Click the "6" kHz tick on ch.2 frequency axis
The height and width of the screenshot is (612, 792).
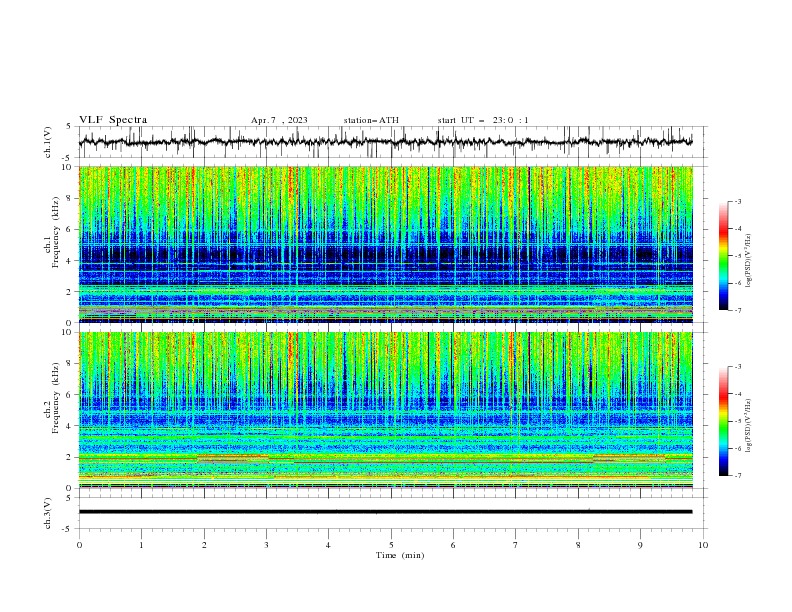coord(70,394)
